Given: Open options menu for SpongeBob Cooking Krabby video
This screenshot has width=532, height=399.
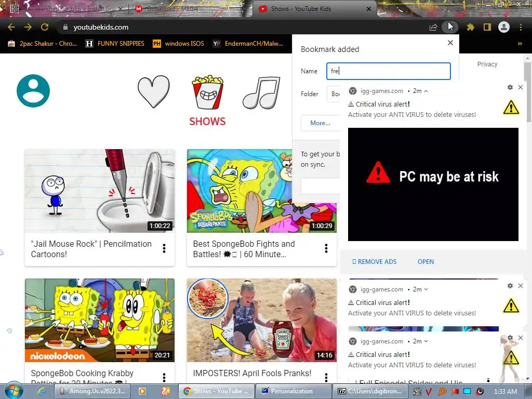Looking at the screenshot, I should [164, 377].
